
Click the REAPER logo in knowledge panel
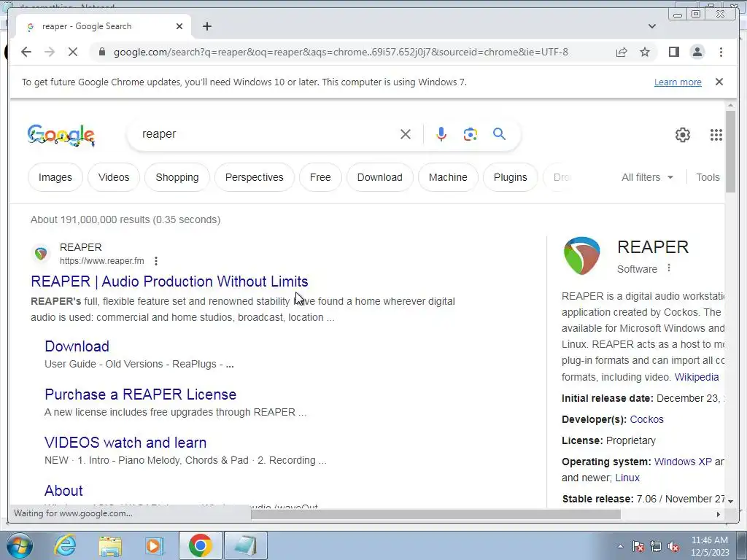581,256
